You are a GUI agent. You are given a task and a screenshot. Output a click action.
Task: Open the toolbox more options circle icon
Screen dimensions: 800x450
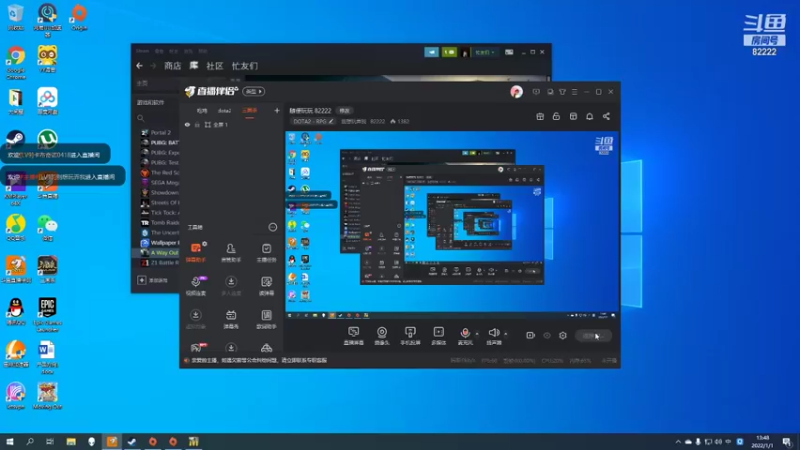pyautogui.click(x=273, y=227)
